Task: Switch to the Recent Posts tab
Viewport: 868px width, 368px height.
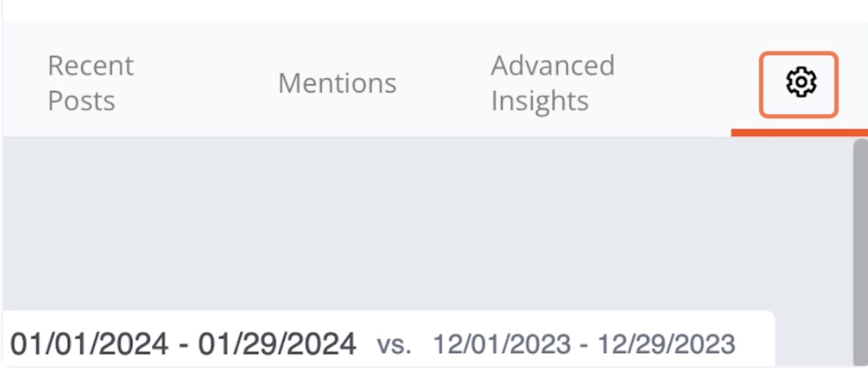Action: pyautogui.click(x=90, y=83)
